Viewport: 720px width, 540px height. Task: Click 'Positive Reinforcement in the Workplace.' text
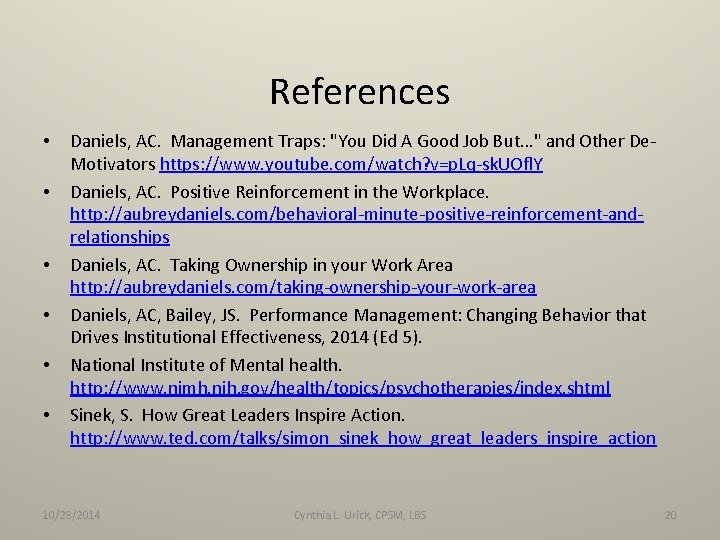[x=330, y=191]
